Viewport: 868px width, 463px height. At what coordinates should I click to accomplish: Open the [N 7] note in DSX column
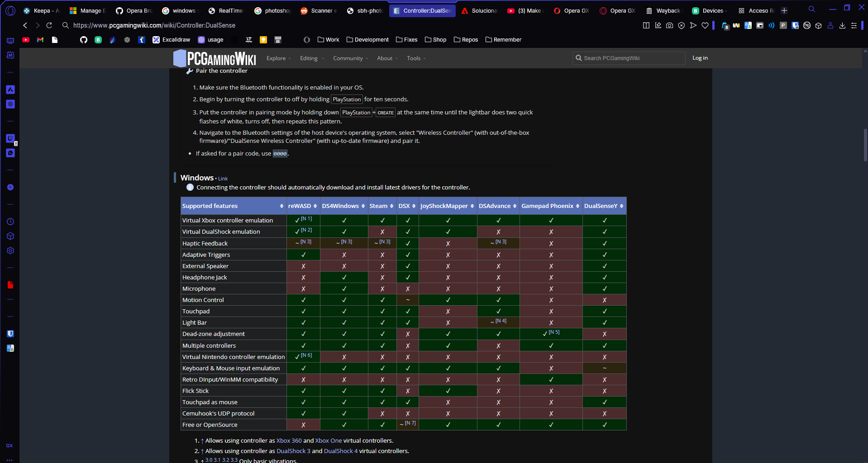coord(410,423)
